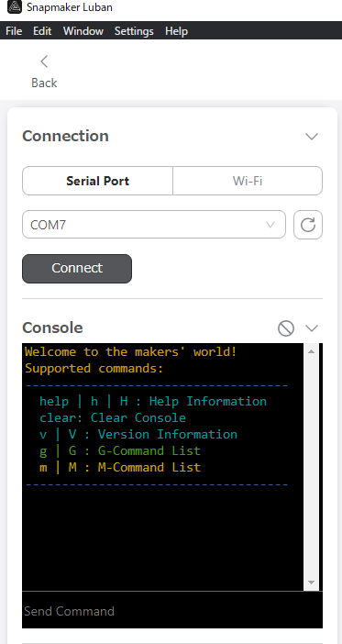Click the console scrollbar down arrow

[311, 583]
